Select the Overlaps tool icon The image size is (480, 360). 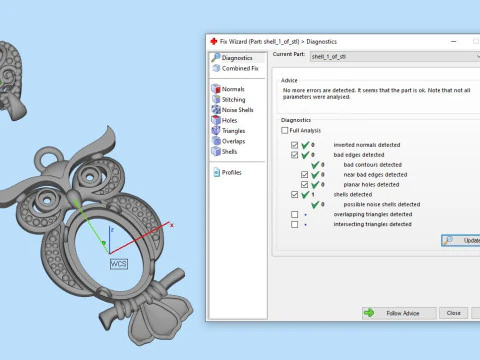[x=216, y=141]
